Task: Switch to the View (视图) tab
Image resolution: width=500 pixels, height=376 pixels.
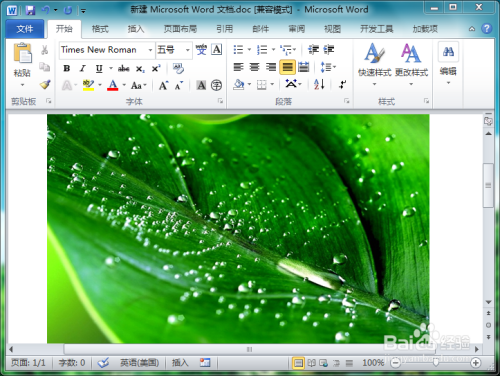Action: (332, 29)
